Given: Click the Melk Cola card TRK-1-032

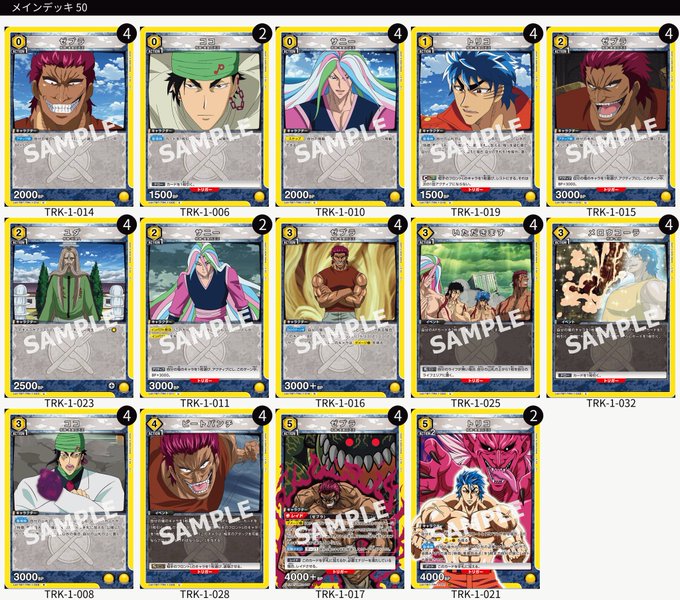Looking at the screenshot, I should [611, 307].
